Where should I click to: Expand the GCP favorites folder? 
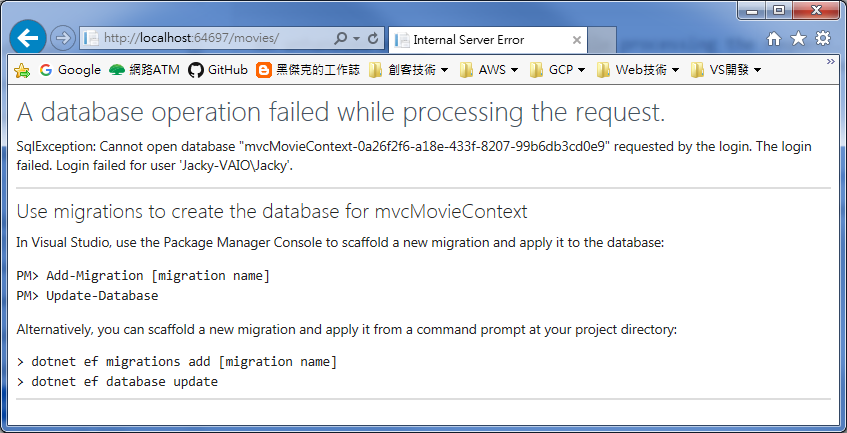(558, 70)
